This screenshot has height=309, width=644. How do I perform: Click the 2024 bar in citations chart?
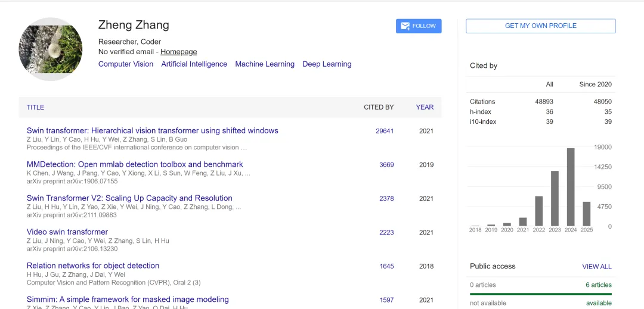pyautogui.click(x=571, y=187)
